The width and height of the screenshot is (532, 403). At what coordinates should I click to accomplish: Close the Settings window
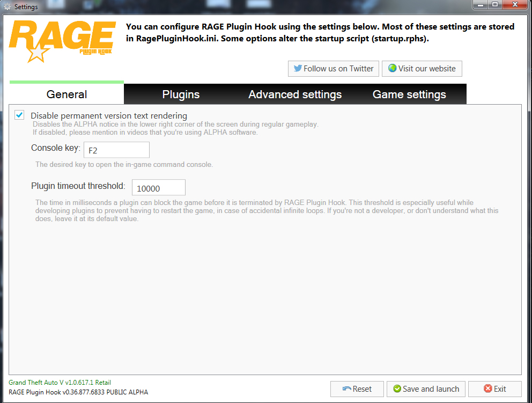(515, 5)
